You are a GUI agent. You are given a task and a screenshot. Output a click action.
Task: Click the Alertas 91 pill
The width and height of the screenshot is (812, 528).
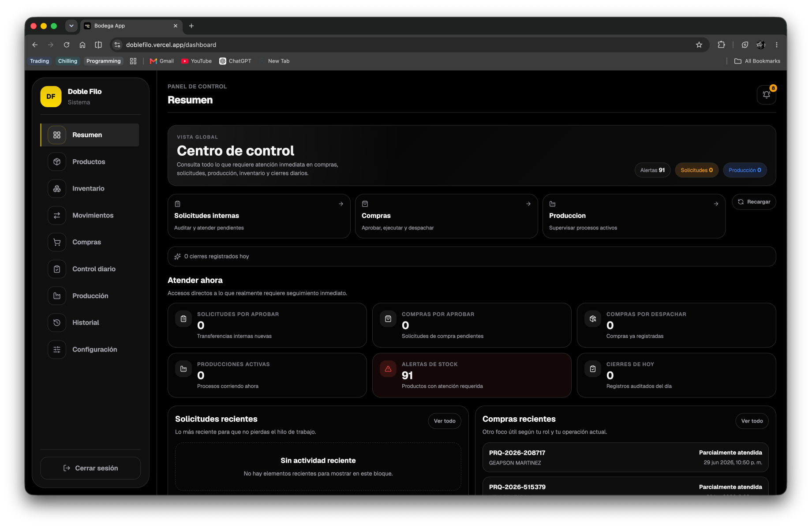[x=652, y=170]
